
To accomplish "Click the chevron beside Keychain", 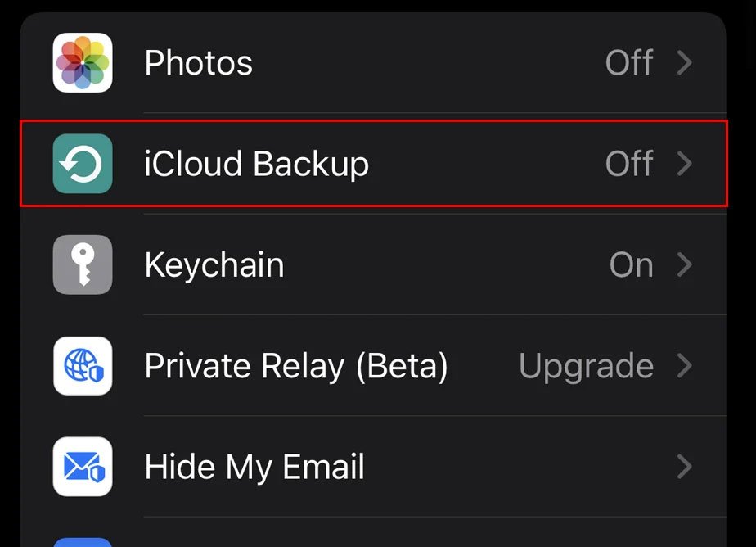I will pos(686,265).
